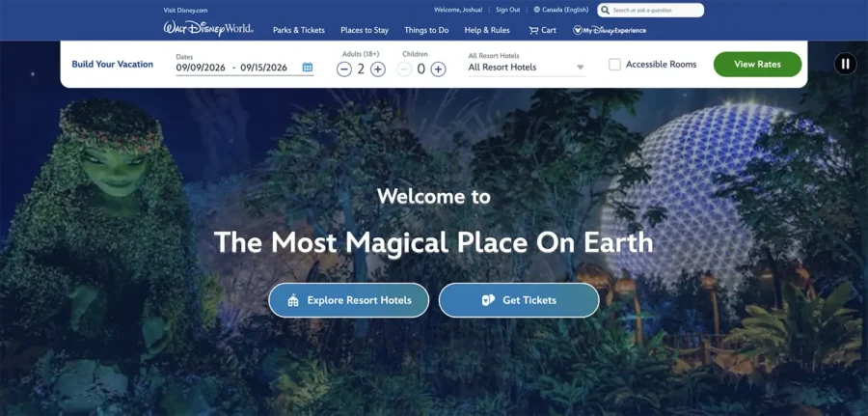Click the Build Your Vacation heading
Screen dimensions: 868x416
(x=113, y=65)
